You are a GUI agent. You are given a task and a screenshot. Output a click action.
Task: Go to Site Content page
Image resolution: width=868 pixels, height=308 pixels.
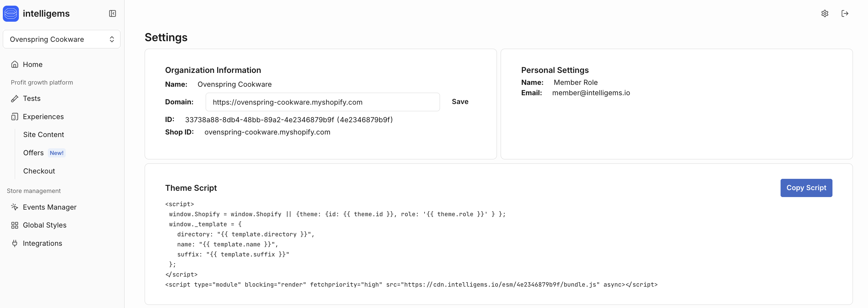click(43, 135)
